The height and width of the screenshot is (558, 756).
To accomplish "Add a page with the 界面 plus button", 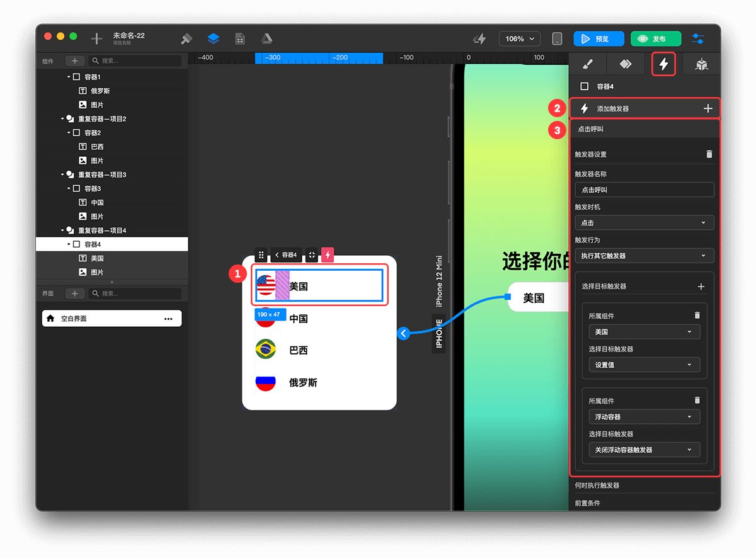I will 74,293.
